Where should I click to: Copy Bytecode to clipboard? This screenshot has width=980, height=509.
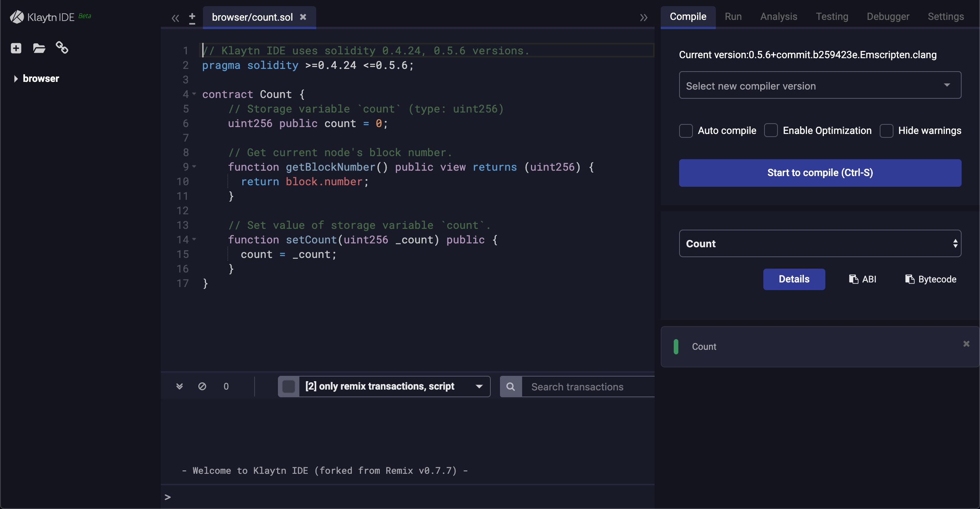click(931, 279)
